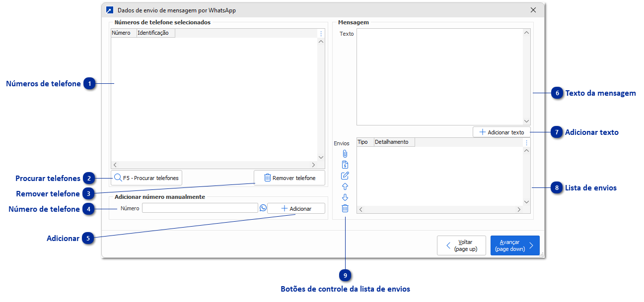
Task: Move item down with down arrow icon
Action: (x=345, y=197)
